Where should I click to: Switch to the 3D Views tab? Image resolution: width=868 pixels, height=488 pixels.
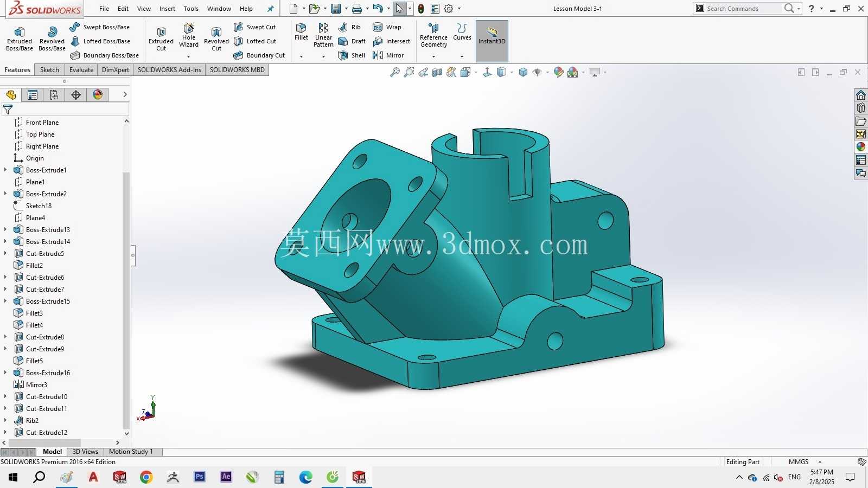[x=85, y=452]
